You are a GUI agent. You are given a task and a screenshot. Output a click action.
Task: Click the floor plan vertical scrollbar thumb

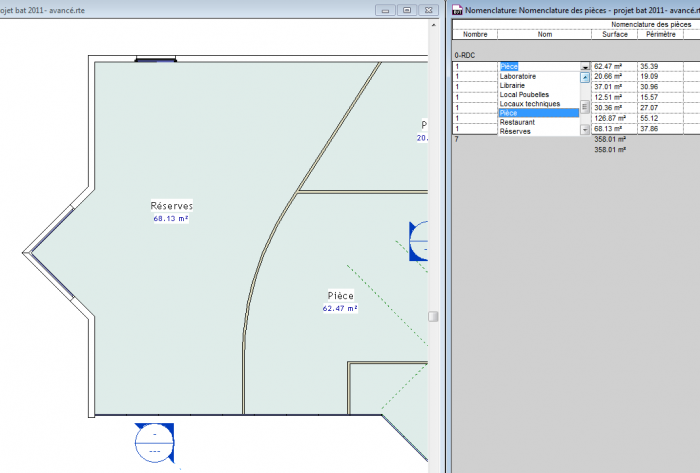[433, 316]
